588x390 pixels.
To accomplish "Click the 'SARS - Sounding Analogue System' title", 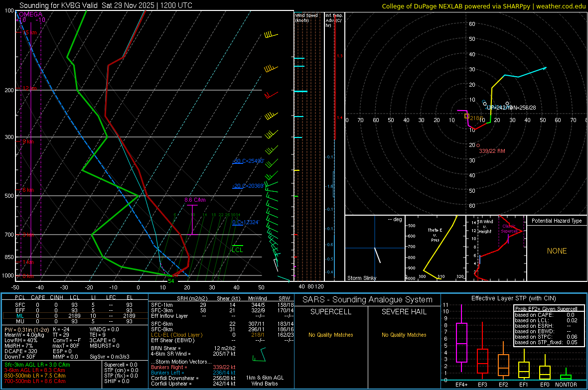I will tap(368, 300).
